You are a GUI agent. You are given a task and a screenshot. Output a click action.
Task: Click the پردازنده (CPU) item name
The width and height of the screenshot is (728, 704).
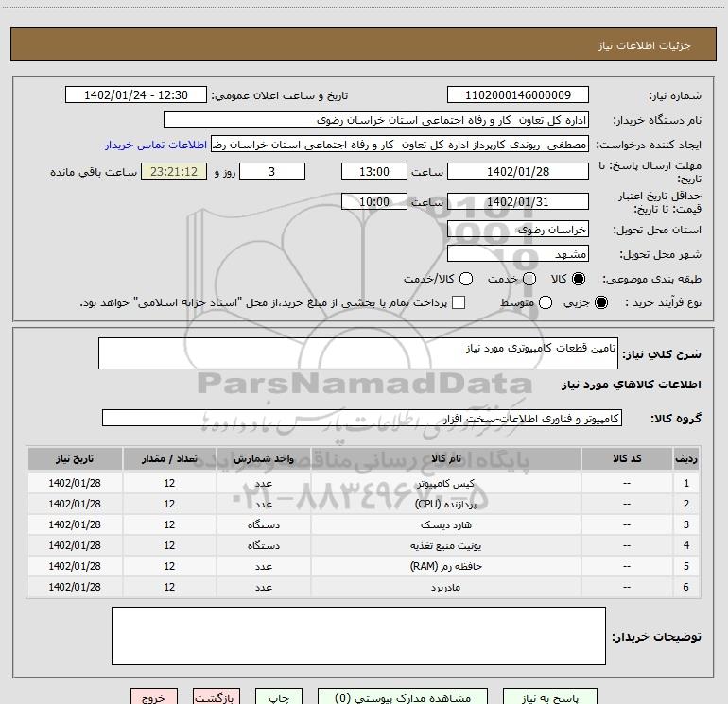pyautogui.click(x=445, y=504)
